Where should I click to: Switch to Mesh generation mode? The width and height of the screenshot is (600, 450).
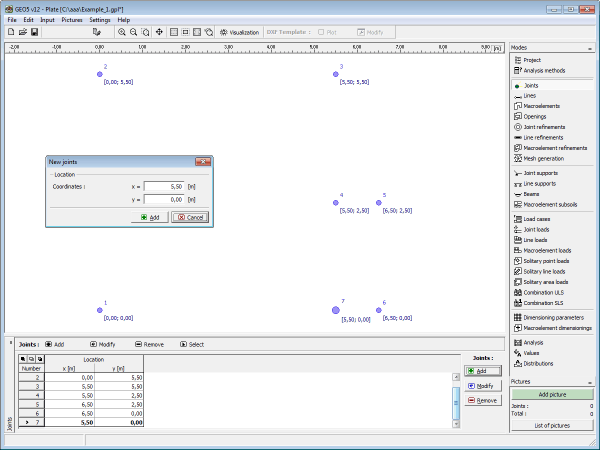pos(543,158)
